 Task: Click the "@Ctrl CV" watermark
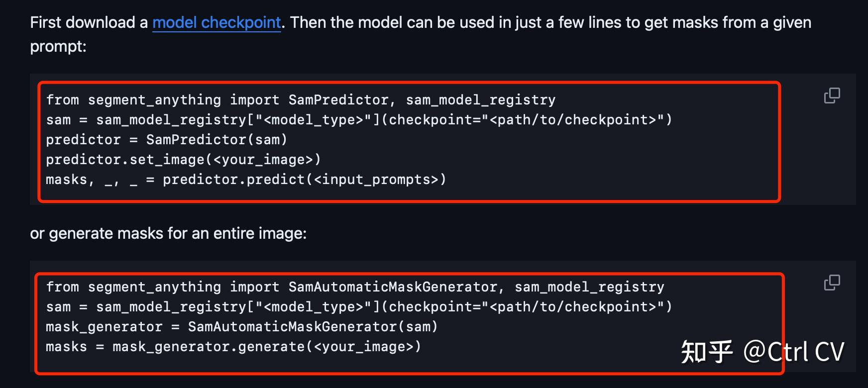(793, 352)
